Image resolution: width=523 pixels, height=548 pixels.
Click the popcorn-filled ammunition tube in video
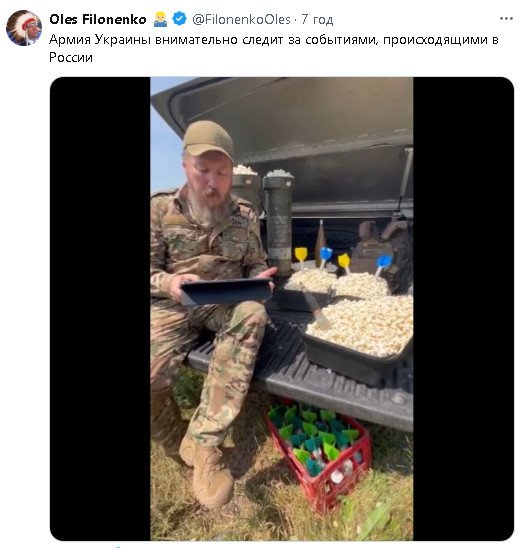(x=278, y=221)
